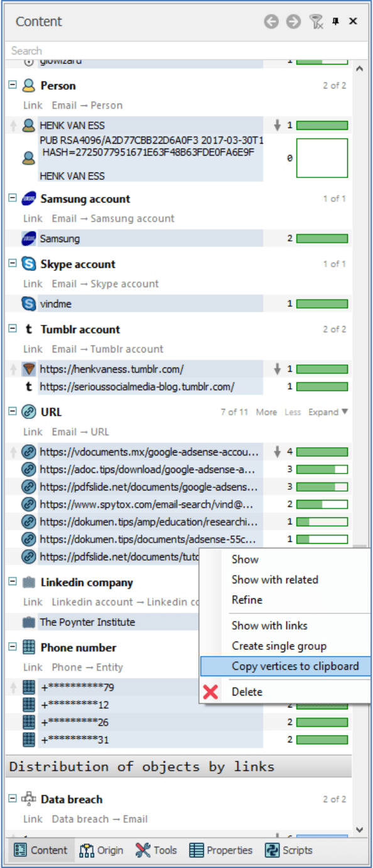The width and height of the screenshot is (373, 868).
Task: Choose Delete in the context menu
Action: point(247,692)
